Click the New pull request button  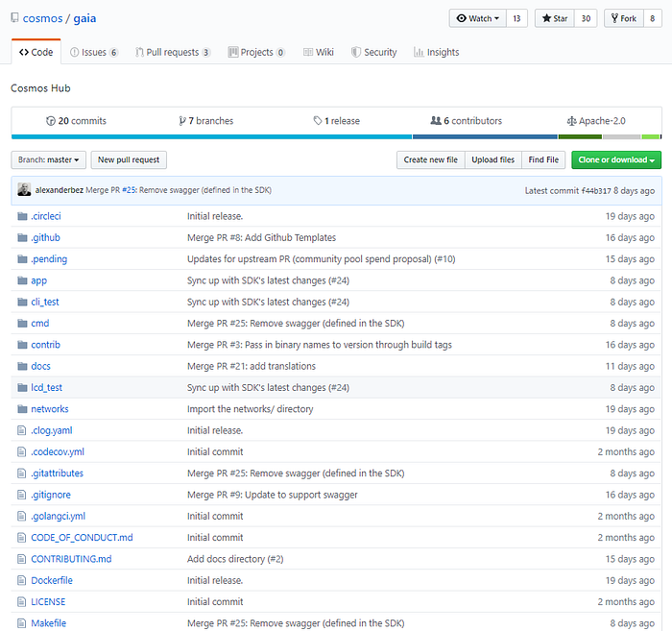point(129,159)
